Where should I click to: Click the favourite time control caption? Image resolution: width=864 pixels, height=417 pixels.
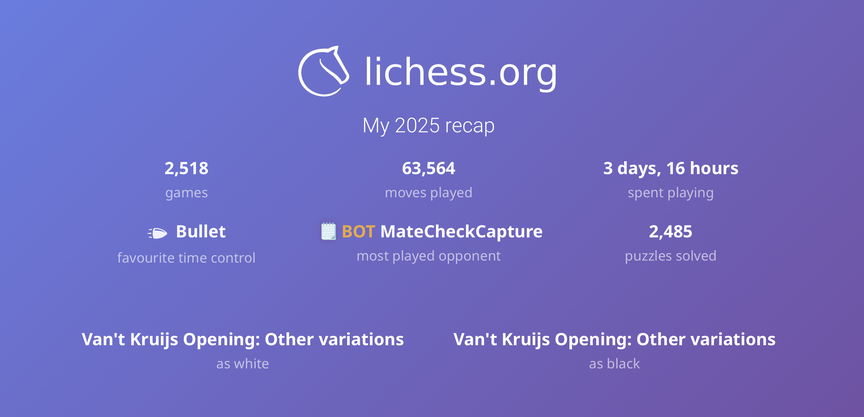(186, 258)
